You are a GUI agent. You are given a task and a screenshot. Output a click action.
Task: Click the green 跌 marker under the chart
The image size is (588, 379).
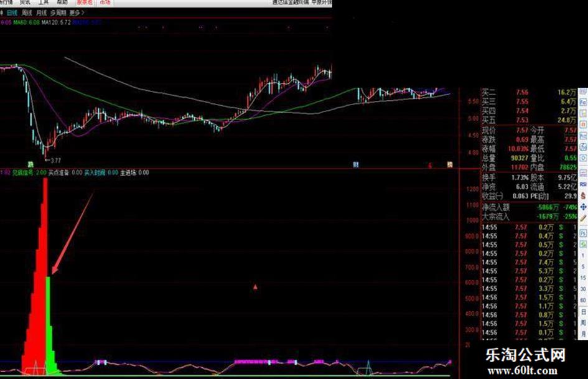(x=30, y=164)
